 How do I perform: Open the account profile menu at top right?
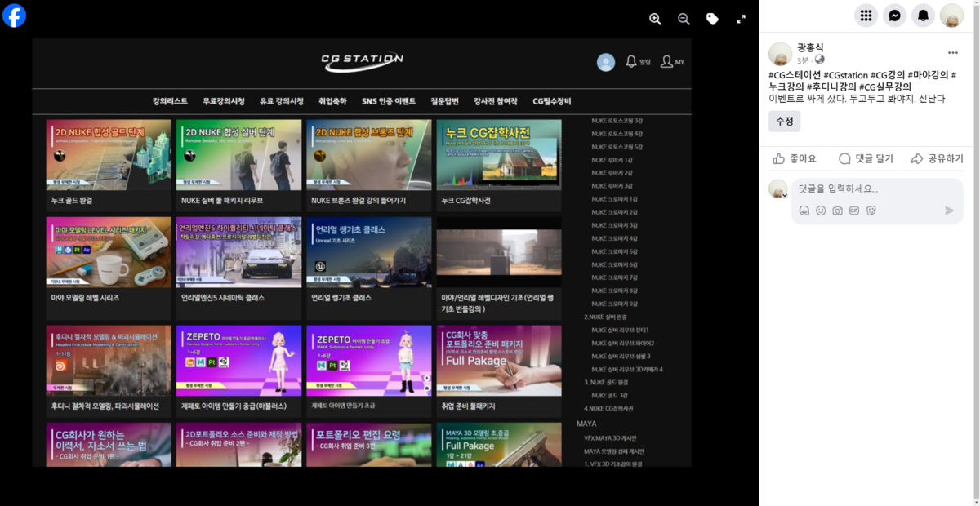pyautogui.click(x=951, y=16)
